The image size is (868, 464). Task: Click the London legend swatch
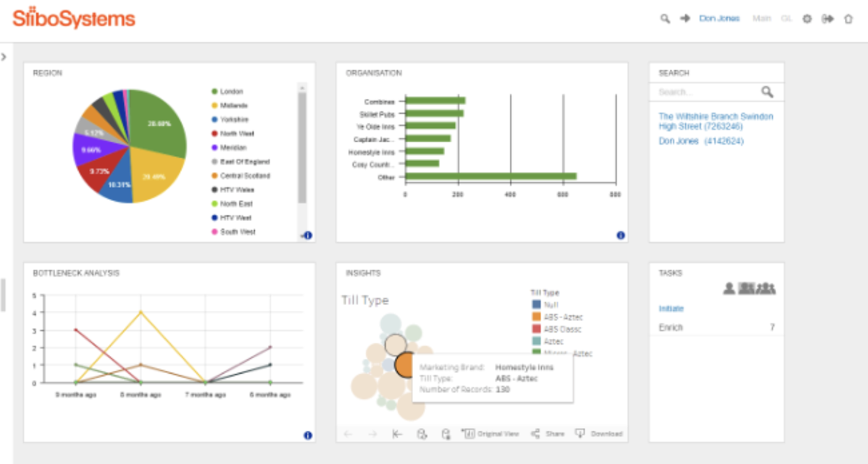point(215,92)
